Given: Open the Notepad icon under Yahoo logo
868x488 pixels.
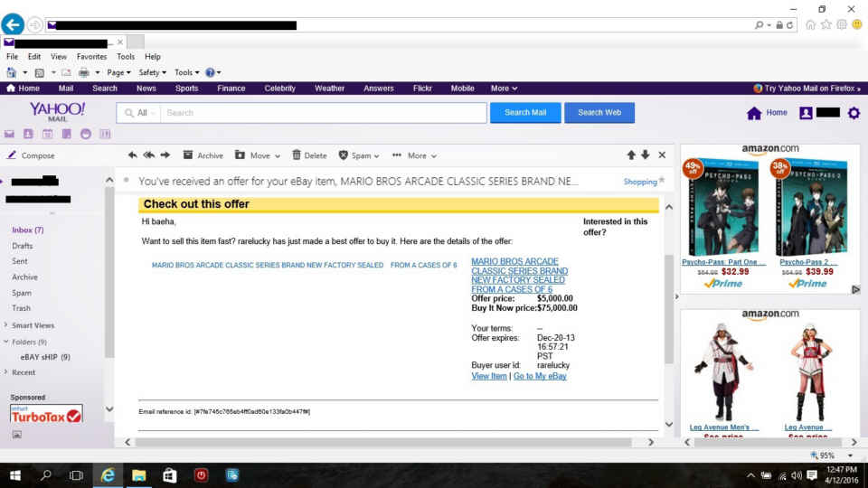Looking at the screenshot, I should tap(66, 134).
